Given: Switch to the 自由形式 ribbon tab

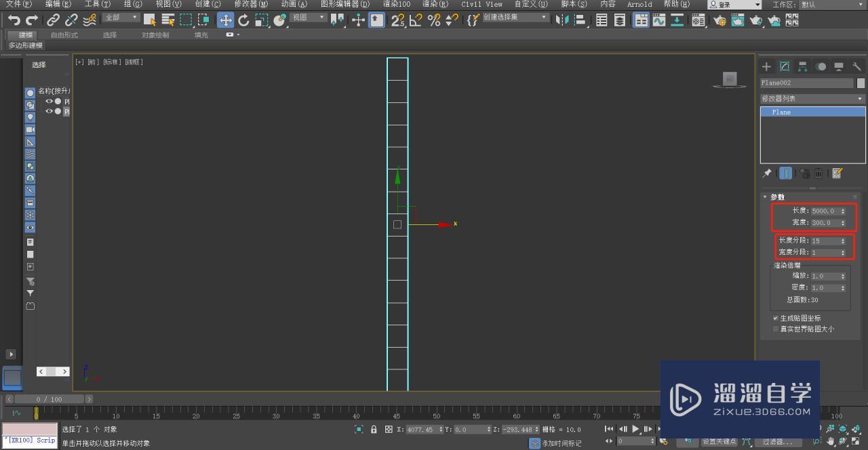Looking at the screenshot, I should [x=64, y=35].
